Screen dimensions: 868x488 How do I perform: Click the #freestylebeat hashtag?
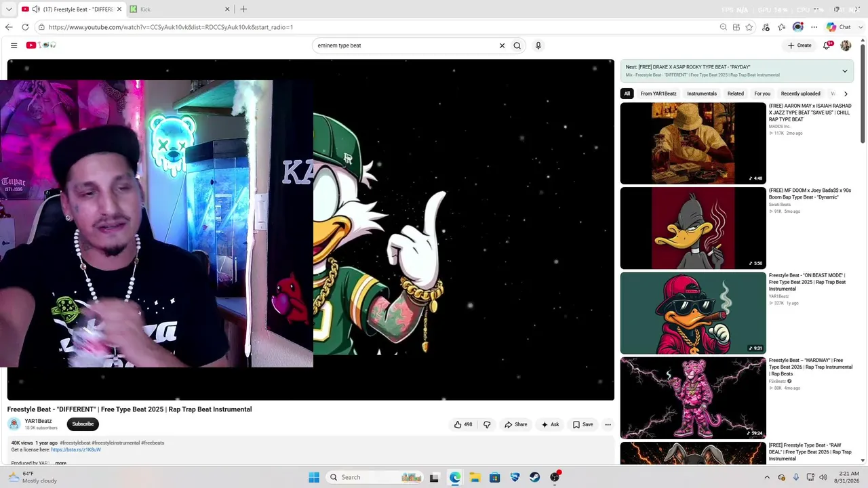[x=75, y=443]
